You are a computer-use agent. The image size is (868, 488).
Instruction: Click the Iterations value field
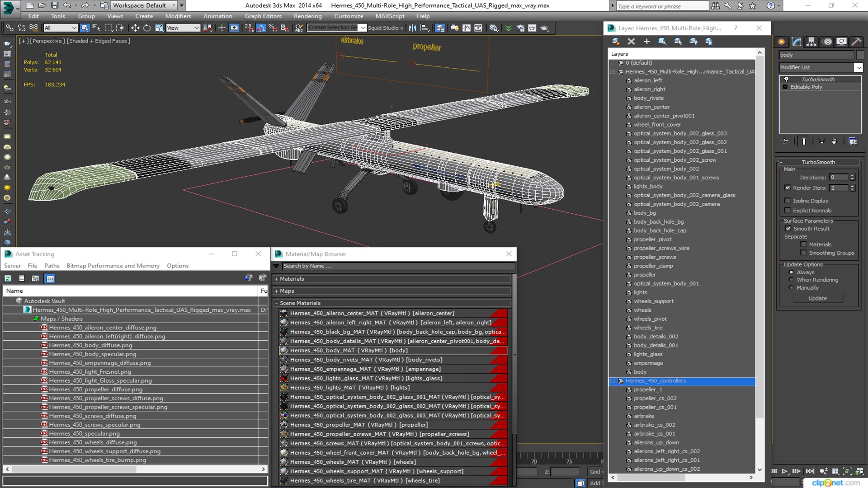click(x=839, y=178)
